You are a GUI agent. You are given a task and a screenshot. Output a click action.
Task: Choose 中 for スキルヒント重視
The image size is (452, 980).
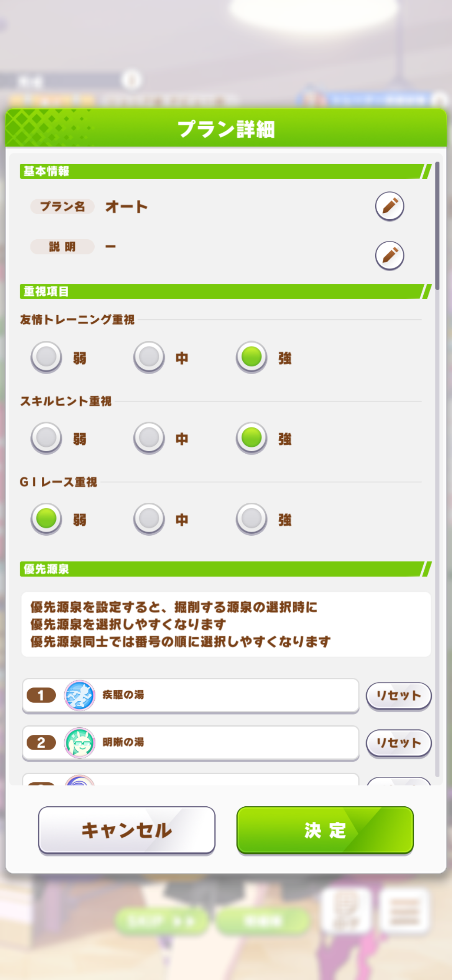click(149, 438)
